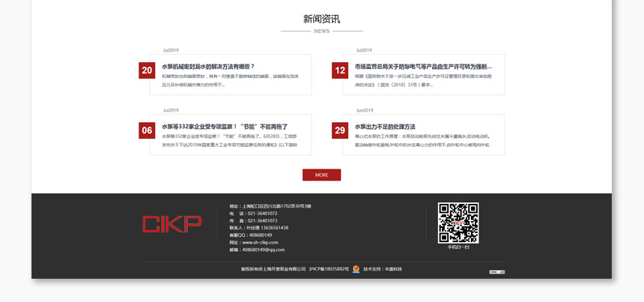Viewport: 644px width, 302px height.
Task: Click the summary text beginning 根据《国务院关于进一步
Action: pos(423,80)
